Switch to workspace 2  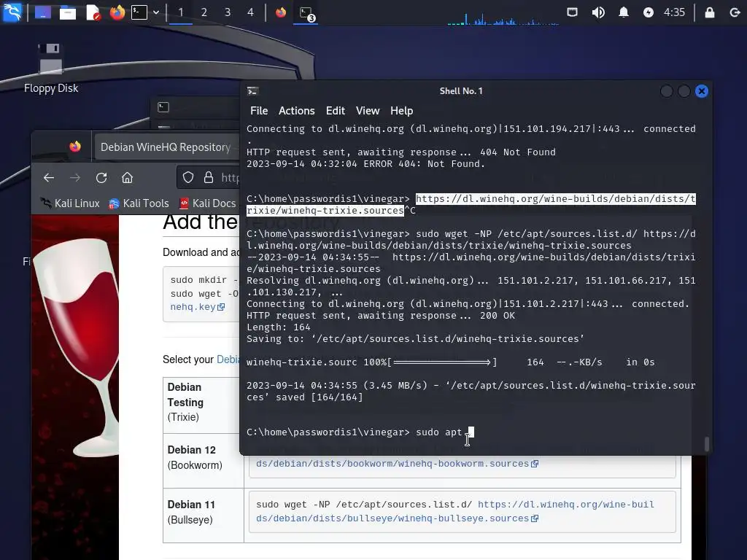click(204, 12)
